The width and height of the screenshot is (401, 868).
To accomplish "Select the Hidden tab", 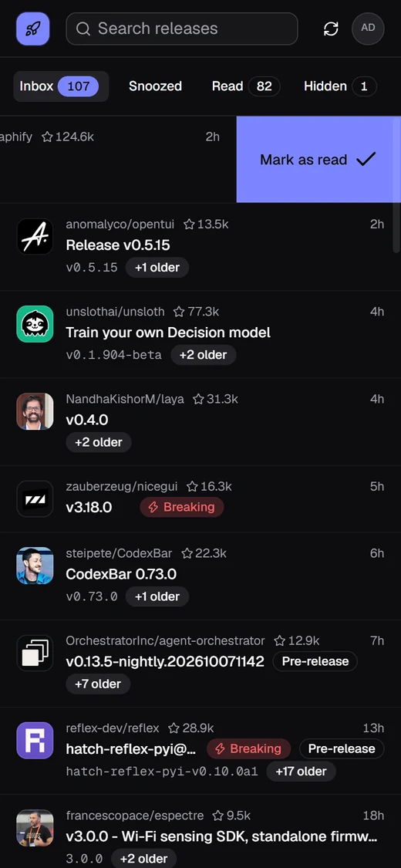I will [340, 86].
